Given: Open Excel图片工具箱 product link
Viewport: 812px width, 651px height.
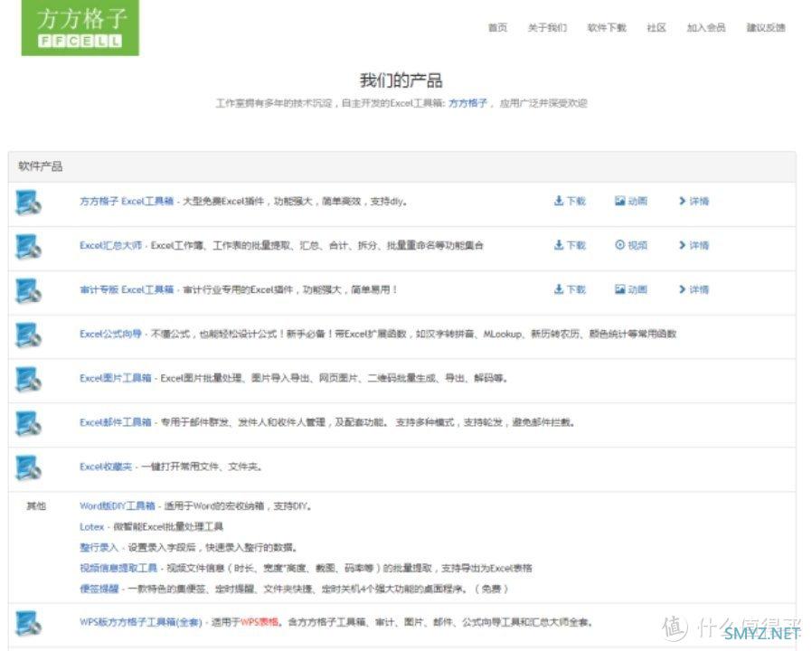Looking at the screenshot, I should tap(115, 378).
